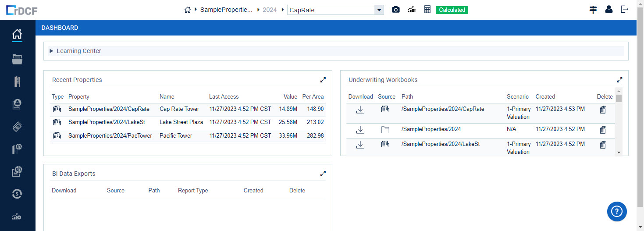
Task: Open the tenant badge icon in sidebar
Action: (x=17, y=104)
